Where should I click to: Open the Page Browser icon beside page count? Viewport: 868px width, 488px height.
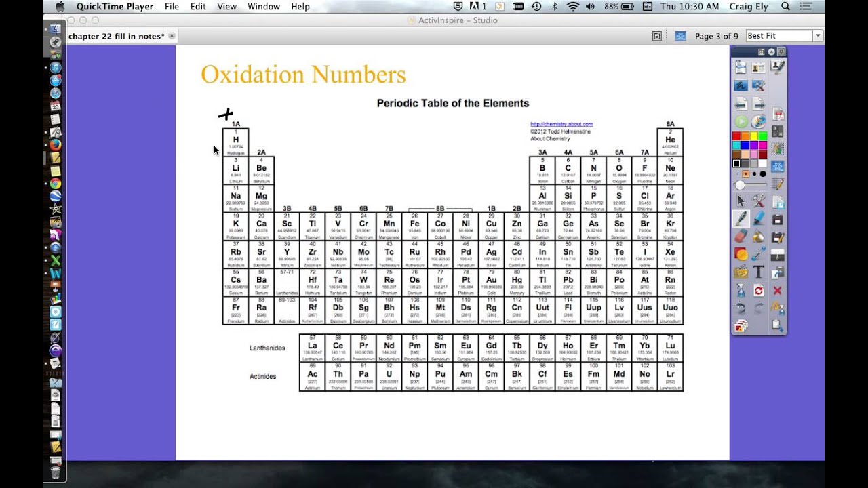pos(680,36)
